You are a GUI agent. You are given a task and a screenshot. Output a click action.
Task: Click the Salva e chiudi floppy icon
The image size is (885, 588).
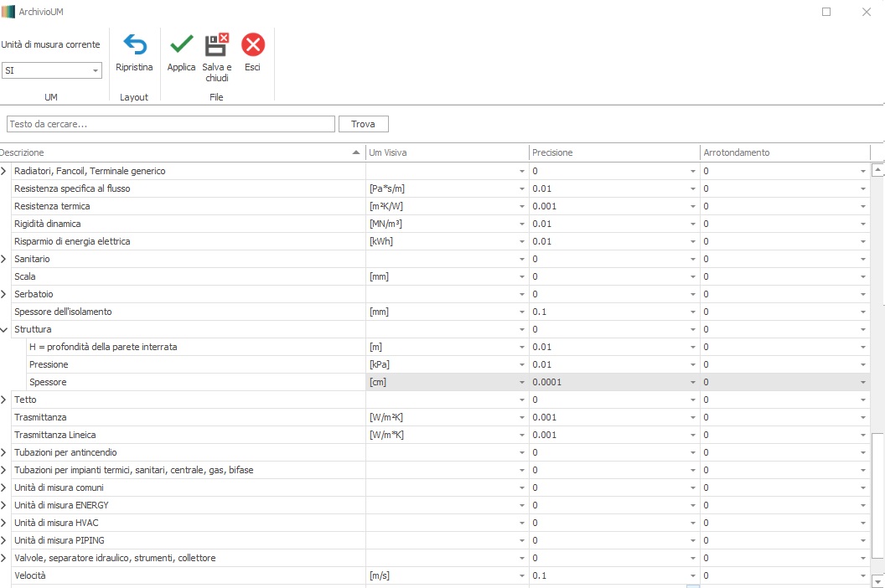tap(216, 44)
